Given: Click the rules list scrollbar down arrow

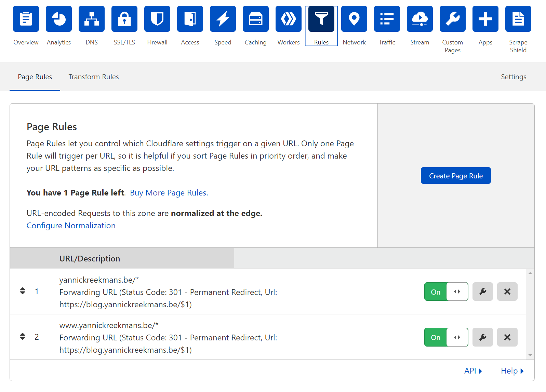Looking at the screenshot, I should pos(530,355).
